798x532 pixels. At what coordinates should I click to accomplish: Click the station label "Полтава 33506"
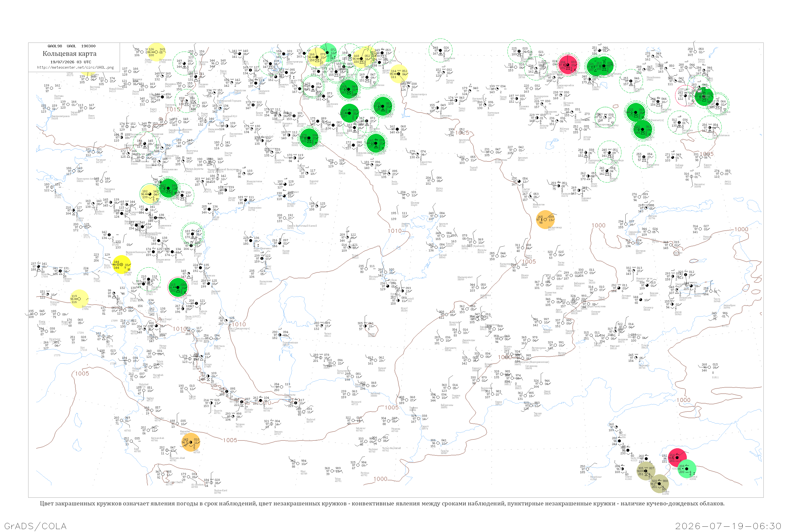[59, 97]
